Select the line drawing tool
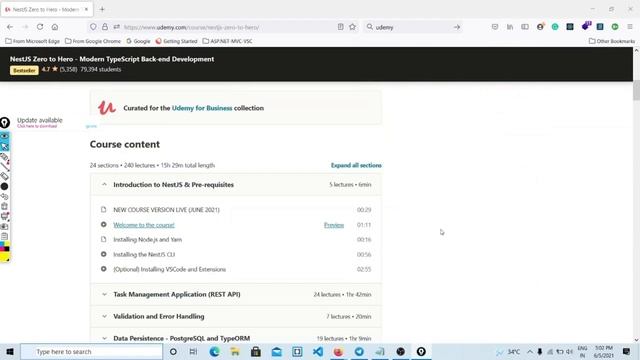This screenshot has width=640, height=360. coord(4,167)
